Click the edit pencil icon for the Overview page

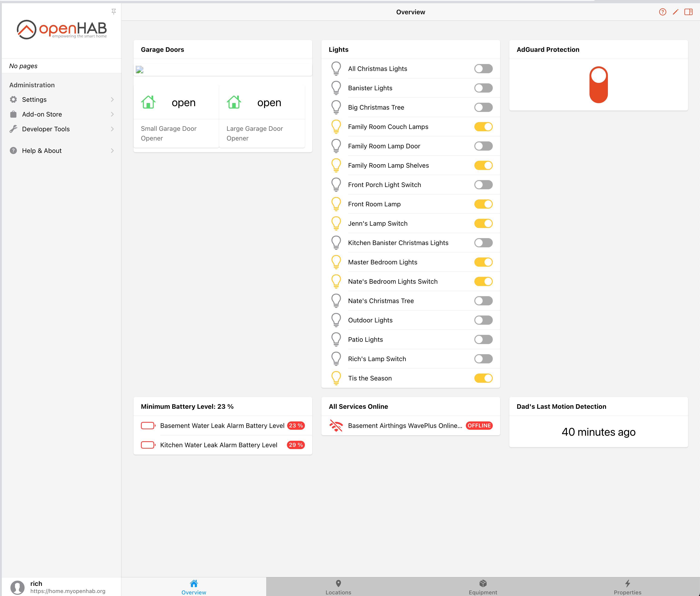pos(676,12)
